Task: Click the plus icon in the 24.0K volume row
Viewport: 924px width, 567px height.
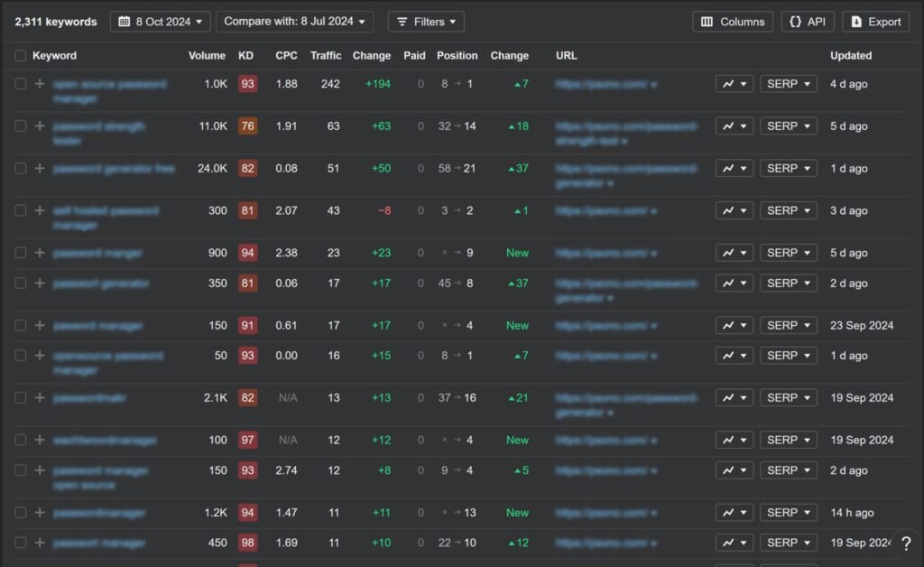Action: coord(40,168)
